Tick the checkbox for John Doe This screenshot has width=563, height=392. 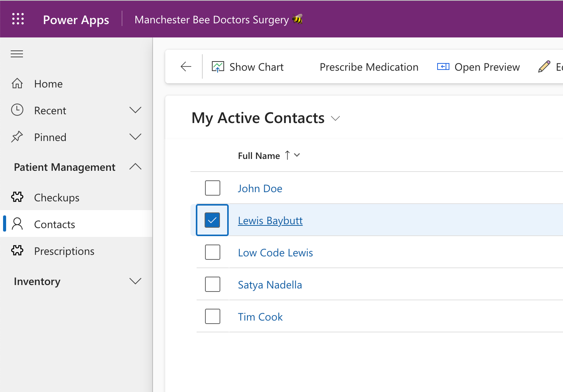(213, 188)
